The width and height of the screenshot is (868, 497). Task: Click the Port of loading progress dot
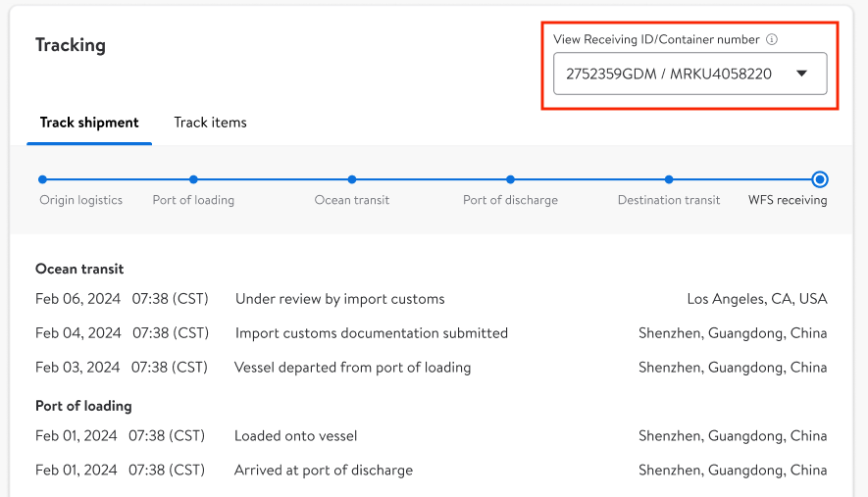coord(193,179)
